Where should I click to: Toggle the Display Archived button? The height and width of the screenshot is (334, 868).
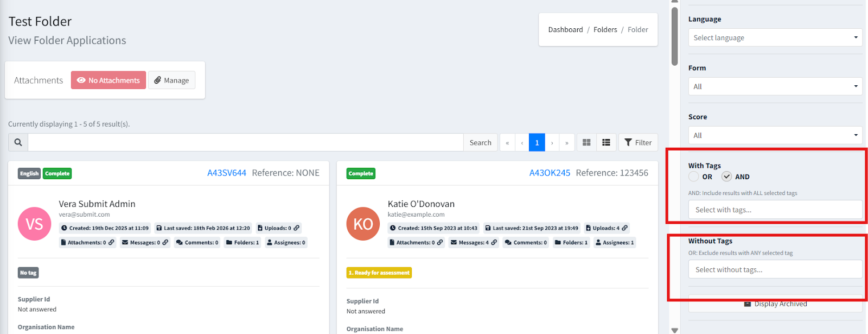click(775, 304)
